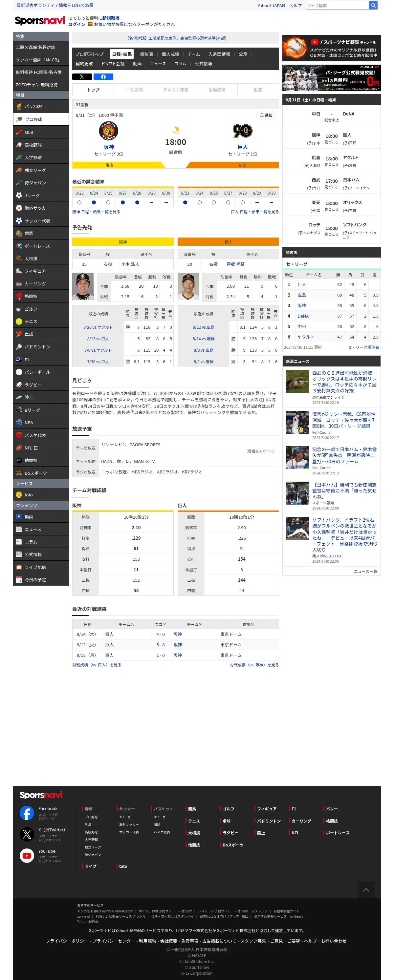Open toto service icon
The width and height of the screenshot is (394, 980).
point(19,494)
